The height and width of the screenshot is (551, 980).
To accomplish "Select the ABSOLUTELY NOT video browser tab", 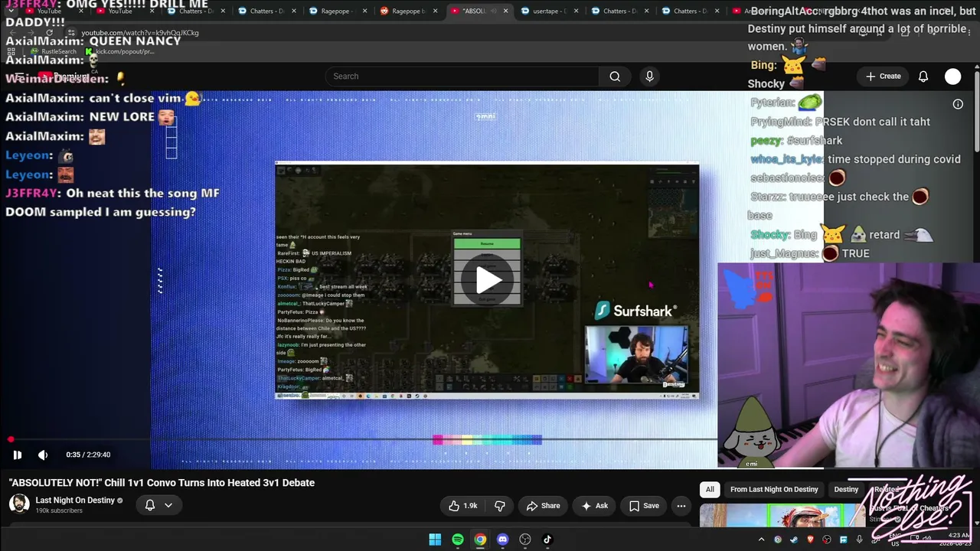I will 479,11.
